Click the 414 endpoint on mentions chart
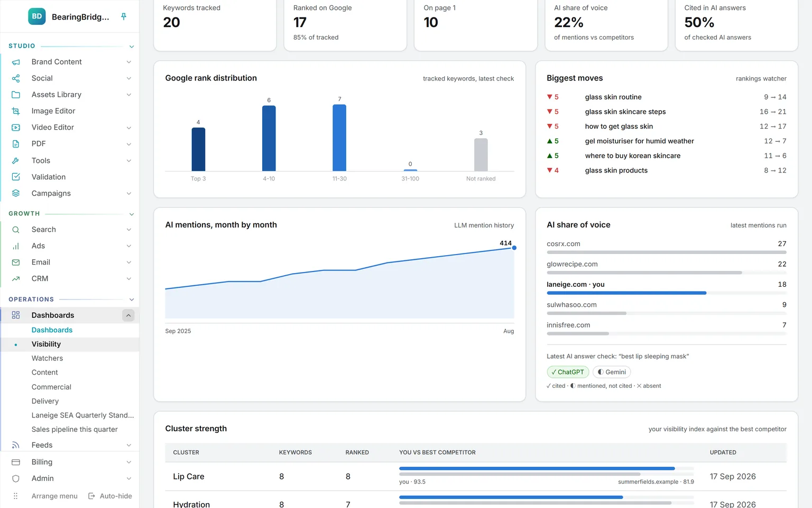This screenshot has height=508, width=812. [x=514, y=248]
